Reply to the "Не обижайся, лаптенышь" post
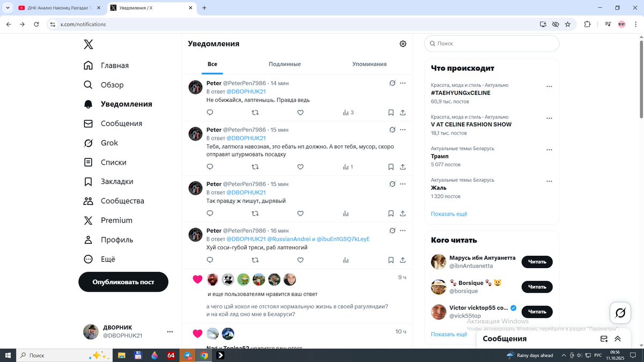This screenshot has height=362, width=644. pyautogui.click(x=210, y=113)
